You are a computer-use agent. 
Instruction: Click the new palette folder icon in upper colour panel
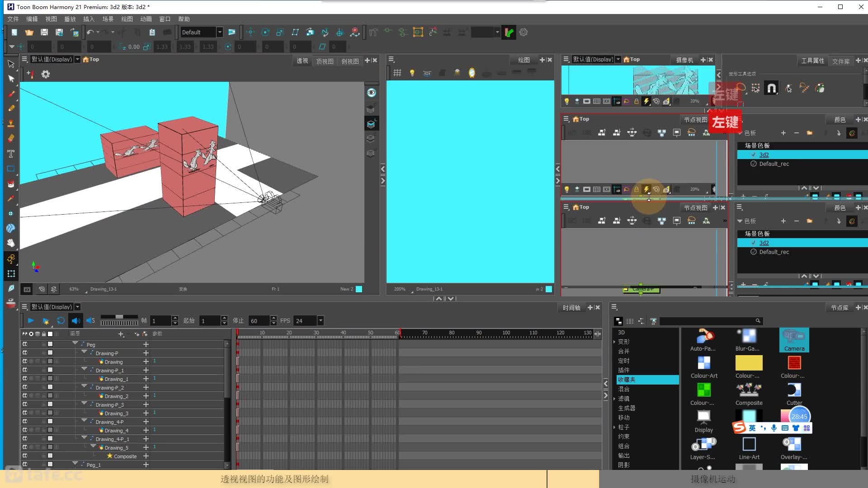[x=809, y=133]
